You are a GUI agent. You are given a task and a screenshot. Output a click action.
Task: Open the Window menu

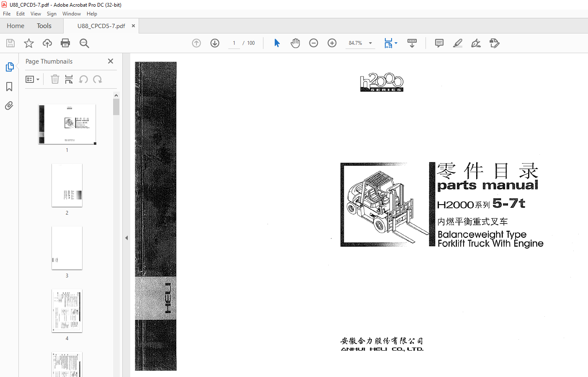72,14
